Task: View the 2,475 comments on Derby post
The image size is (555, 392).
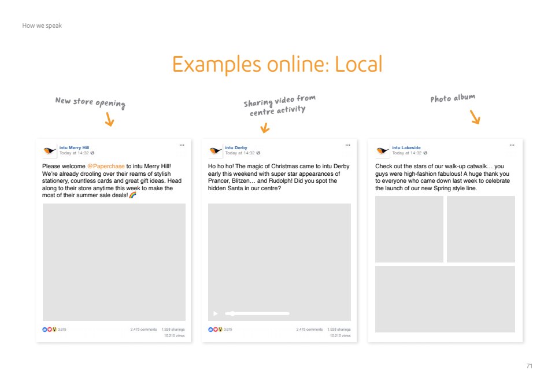Action: click(309, 330)
